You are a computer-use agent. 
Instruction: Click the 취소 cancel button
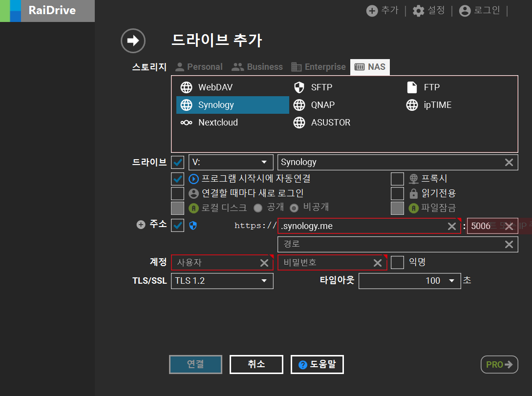coord(256,364)
